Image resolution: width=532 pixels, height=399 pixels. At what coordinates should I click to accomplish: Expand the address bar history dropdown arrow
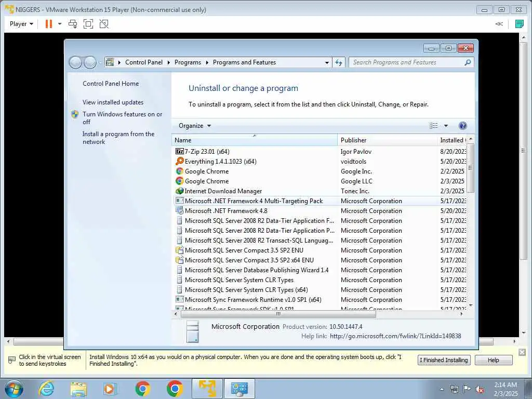pos(327,62)
